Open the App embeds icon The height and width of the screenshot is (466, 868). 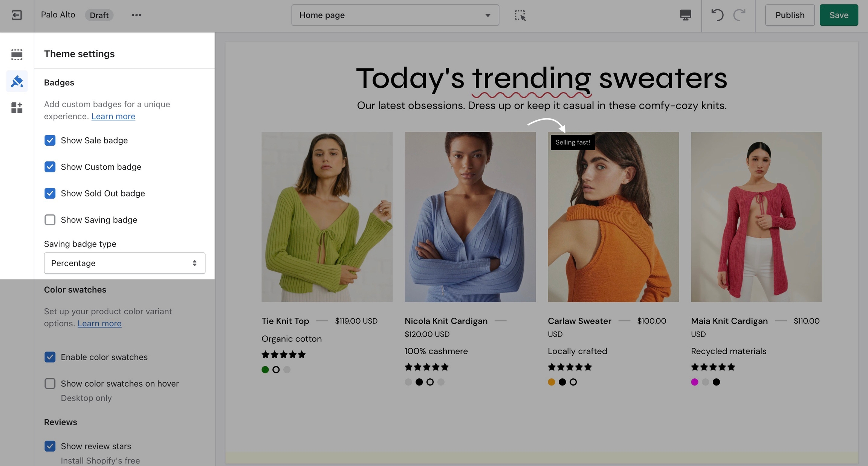point(17,108)
